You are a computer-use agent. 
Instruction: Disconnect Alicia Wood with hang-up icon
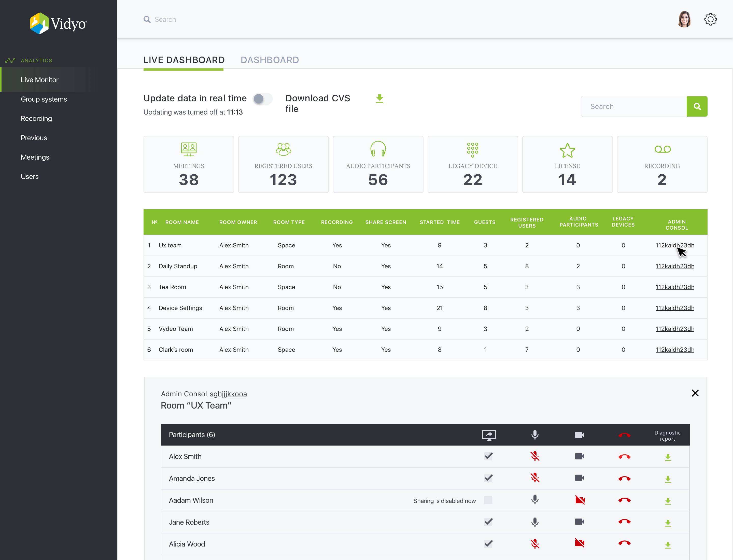[624, 543]
